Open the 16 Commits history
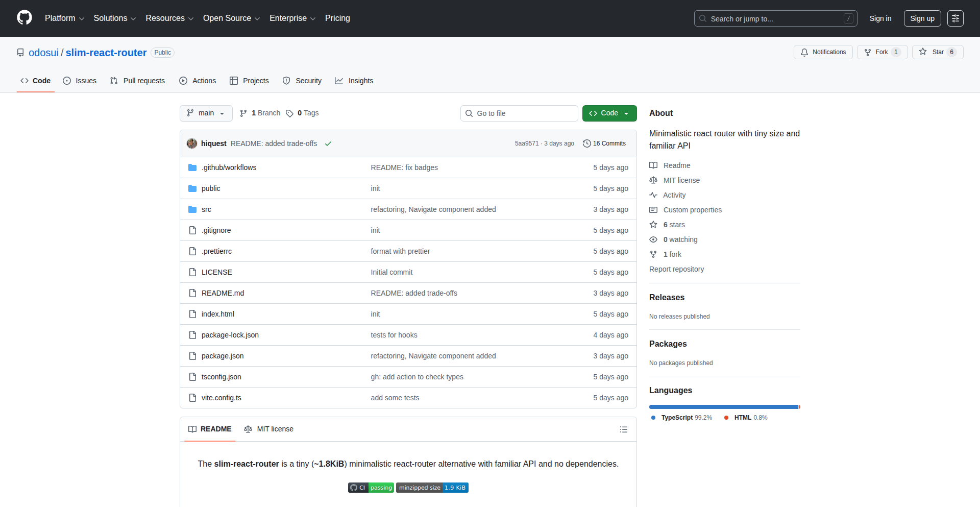This screenshot has width=980, height=507. click(x=604, y=143)
